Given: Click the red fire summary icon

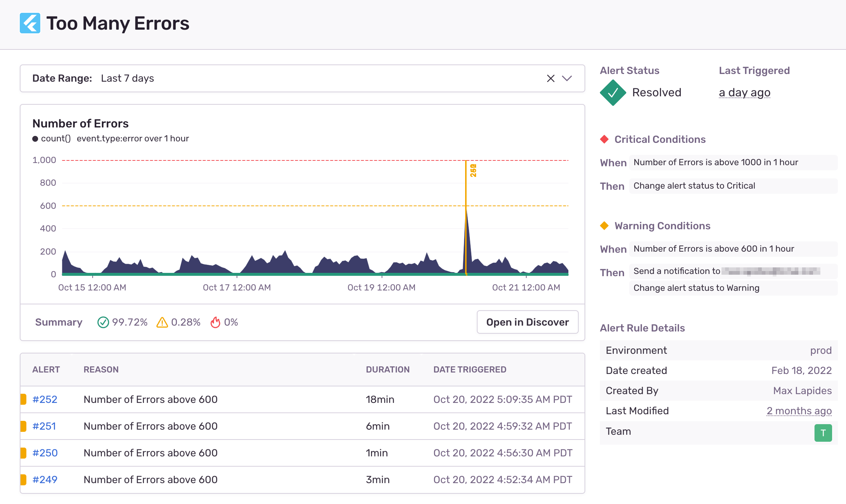Looking at the screenshot, I should (215, 322).
